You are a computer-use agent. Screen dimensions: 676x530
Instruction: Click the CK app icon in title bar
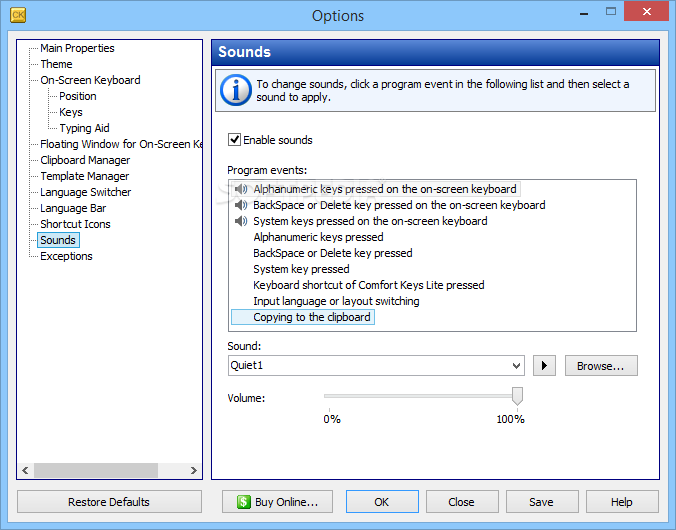(18, 15)
